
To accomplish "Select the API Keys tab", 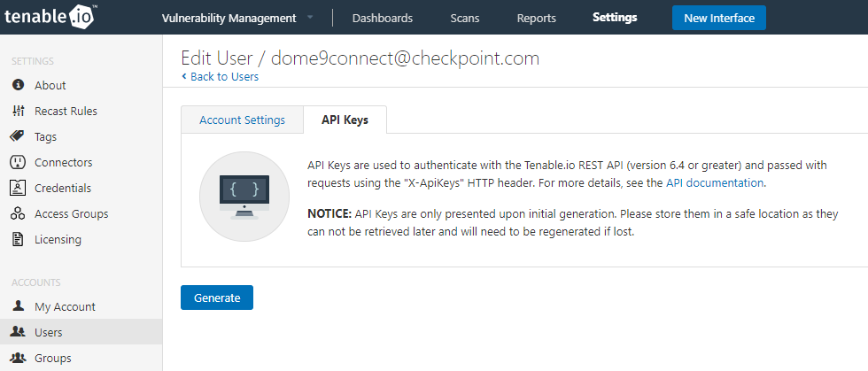I will (345, 120).
